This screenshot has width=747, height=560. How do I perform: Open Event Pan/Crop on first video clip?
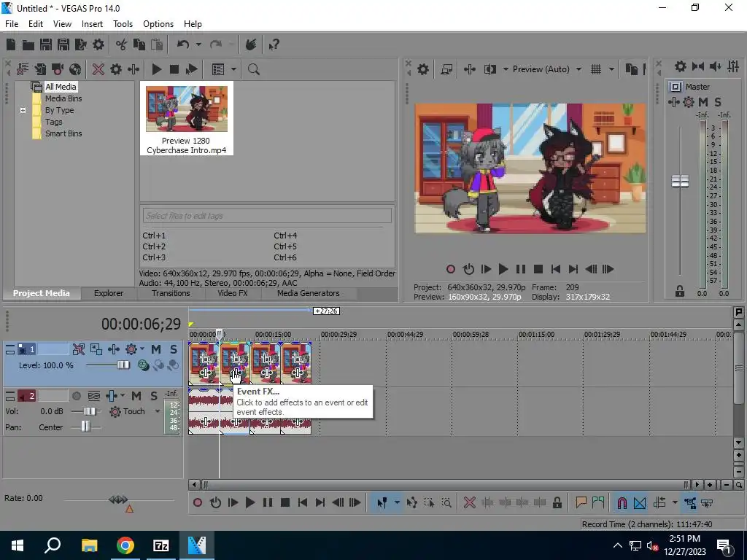[205, 359]
